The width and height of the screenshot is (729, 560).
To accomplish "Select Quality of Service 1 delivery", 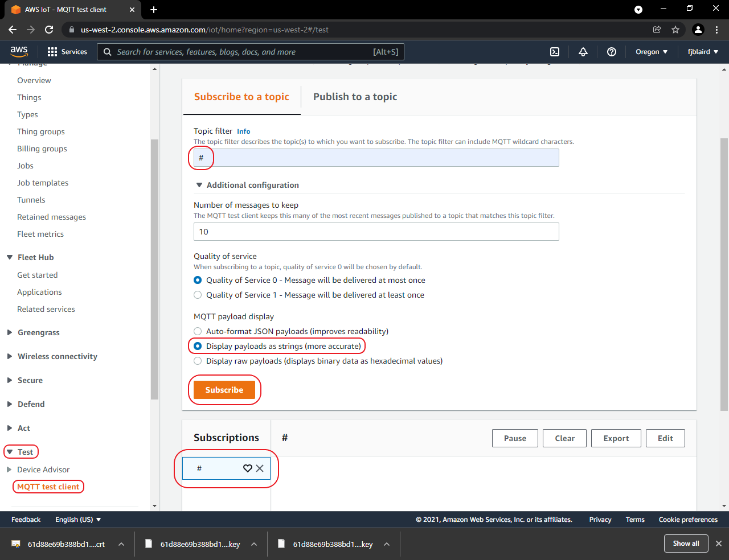I will [198, 295].
